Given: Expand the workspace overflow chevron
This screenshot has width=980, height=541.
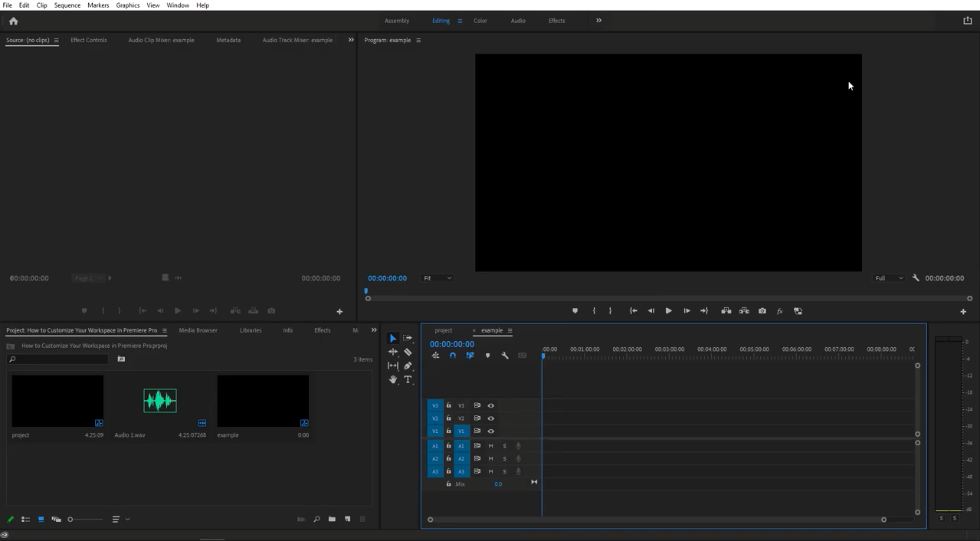Looking at the screenshot, I should coord(599,21).
